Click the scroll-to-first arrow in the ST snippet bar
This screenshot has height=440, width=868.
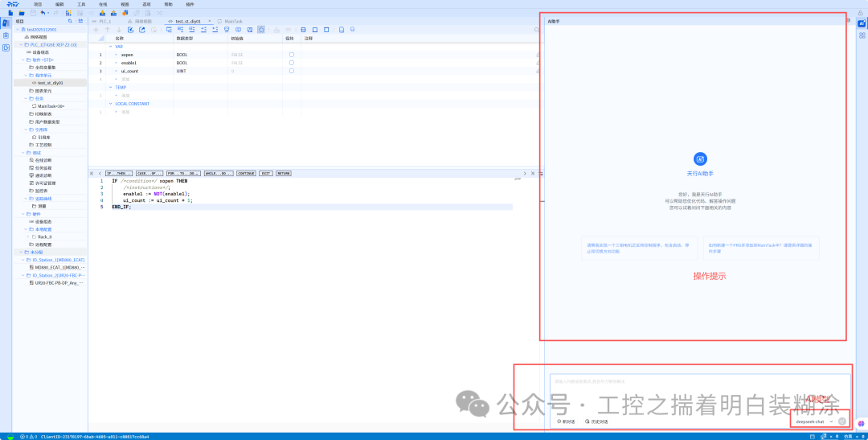pyautogui.click(x=92, y=174)
